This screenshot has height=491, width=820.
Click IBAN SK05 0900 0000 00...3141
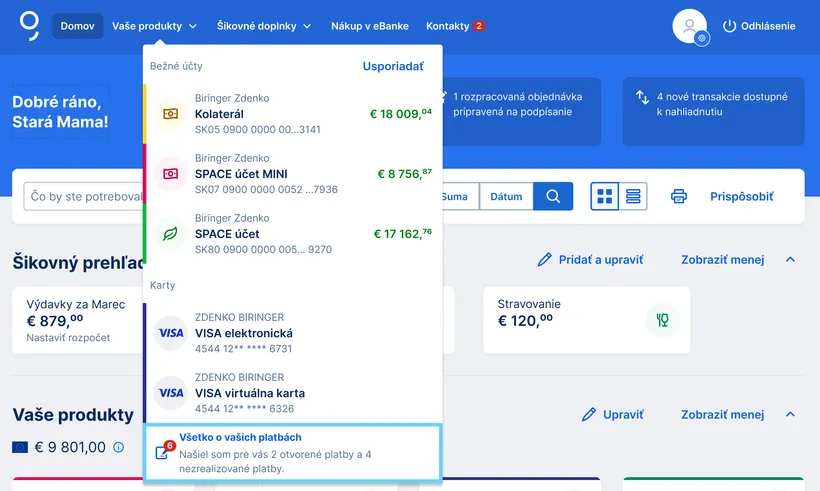coord(257,130)
